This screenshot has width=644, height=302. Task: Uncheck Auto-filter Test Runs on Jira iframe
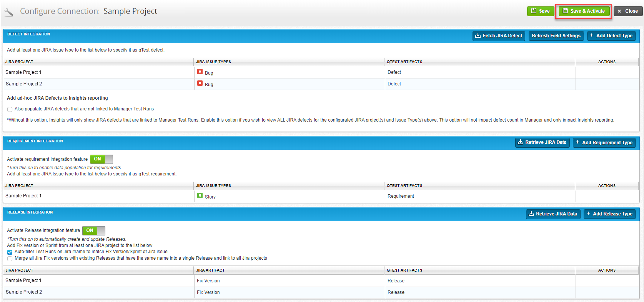click(10, 252)
